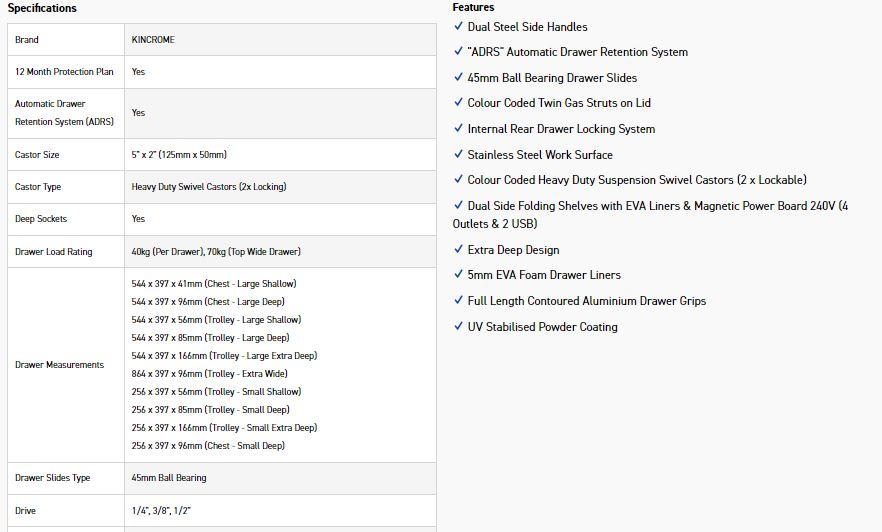Image resolution: width=882 pixels, height=532 pixels.
Task: Click checkmark beside Internal Rear Drawer Locking System
Action: click(x=458, y=129)
